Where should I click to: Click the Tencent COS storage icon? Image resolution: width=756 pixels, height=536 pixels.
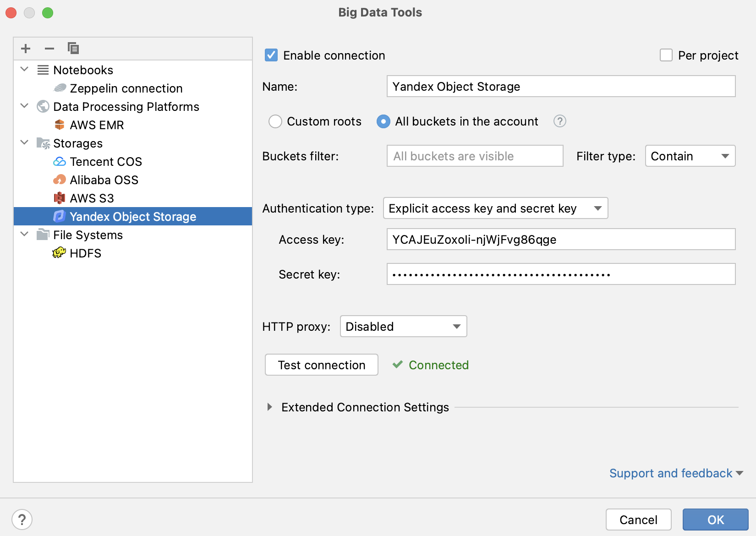coord(60,161)
